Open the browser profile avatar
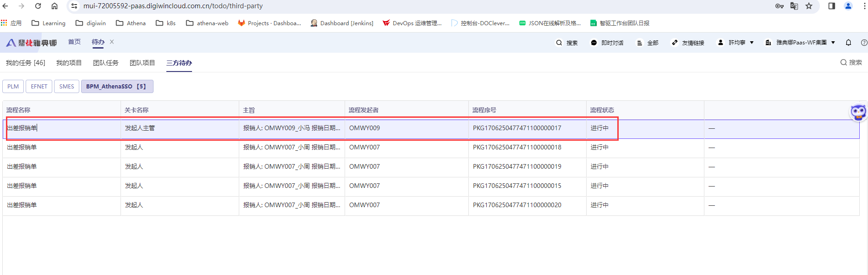 pyautogui.click(x=848, y=6)
